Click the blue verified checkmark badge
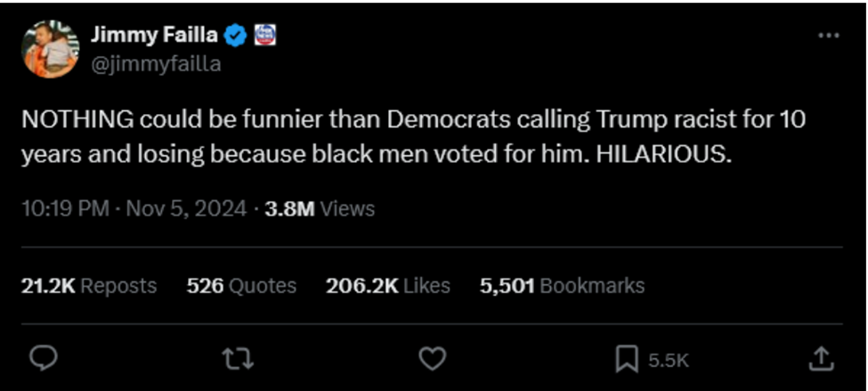 (x=235, y=36)
